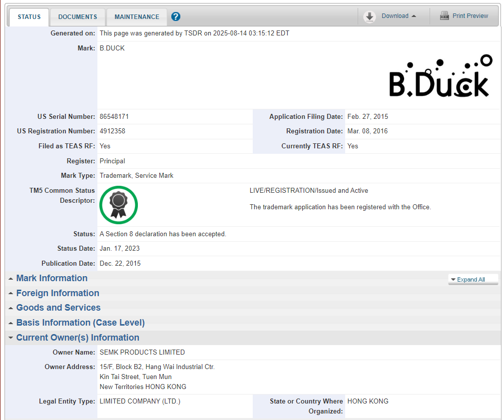Click the printer icon for Print Preview
Image resolution: width=504 pixels, height=420 pixels.
[x=444, y=16]
